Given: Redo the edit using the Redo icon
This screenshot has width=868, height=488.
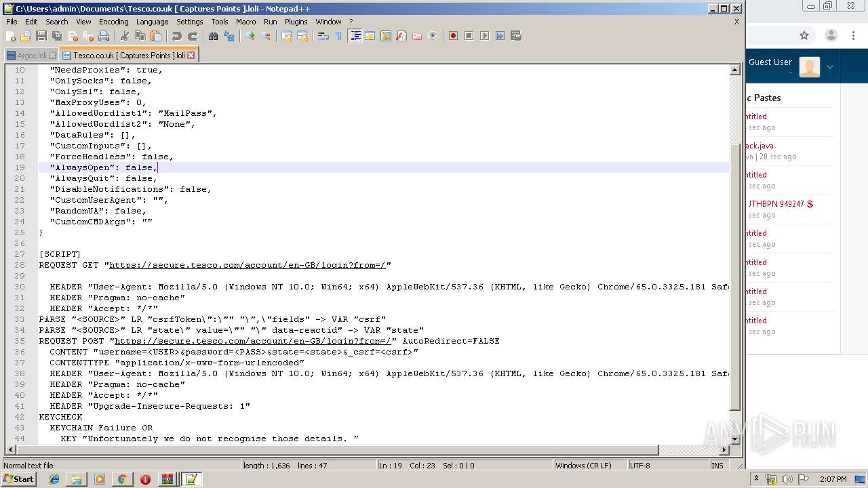Looking at the screenshot, I should [x=193, y=36].
